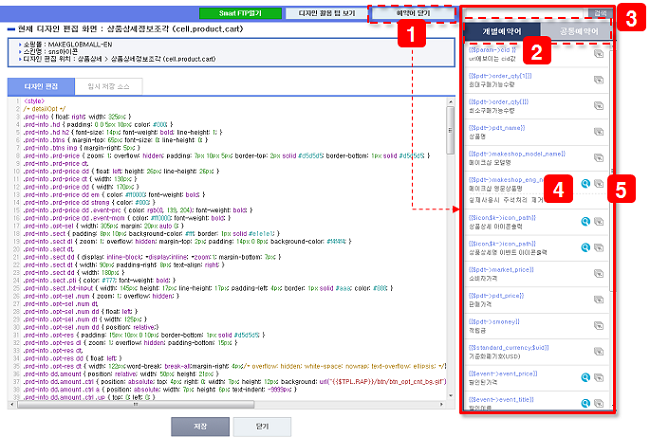Click the {$pdt->pdt_name} reserved word text

(497, 128)
